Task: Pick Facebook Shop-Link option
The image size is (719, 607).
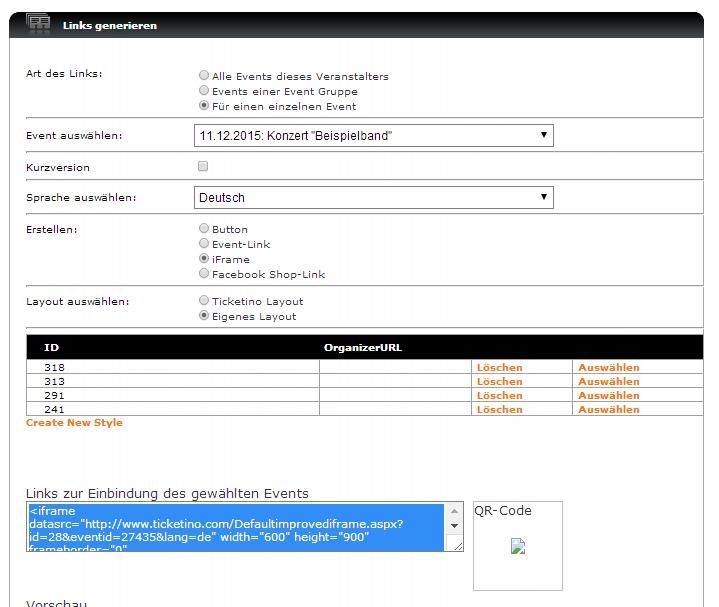Action: coord(204,274)
